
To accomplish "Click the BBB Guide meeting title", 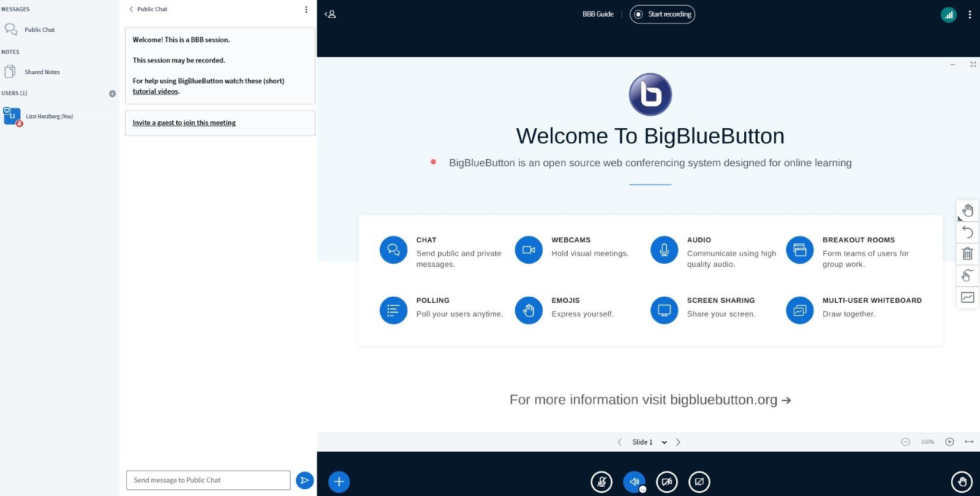I will 598,14.
